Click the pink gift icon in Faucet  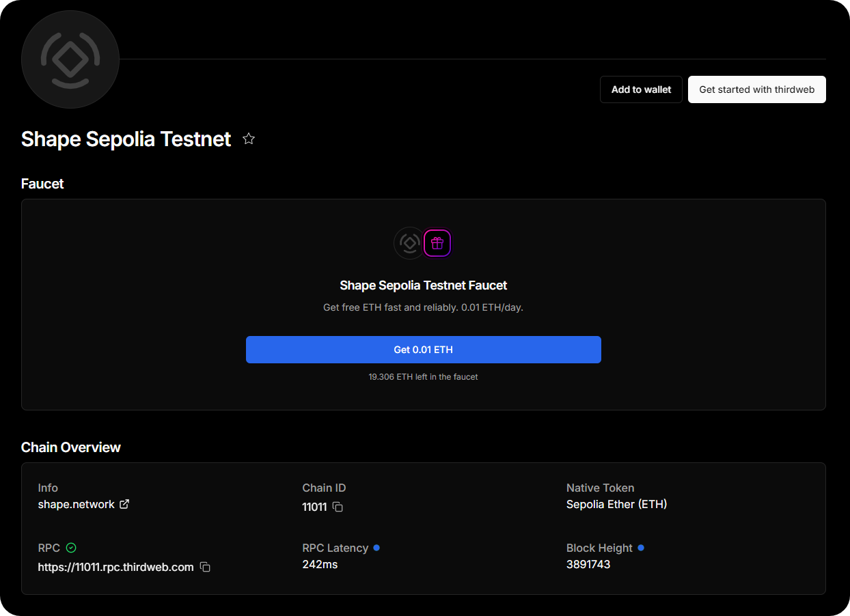tap(437, 243)
